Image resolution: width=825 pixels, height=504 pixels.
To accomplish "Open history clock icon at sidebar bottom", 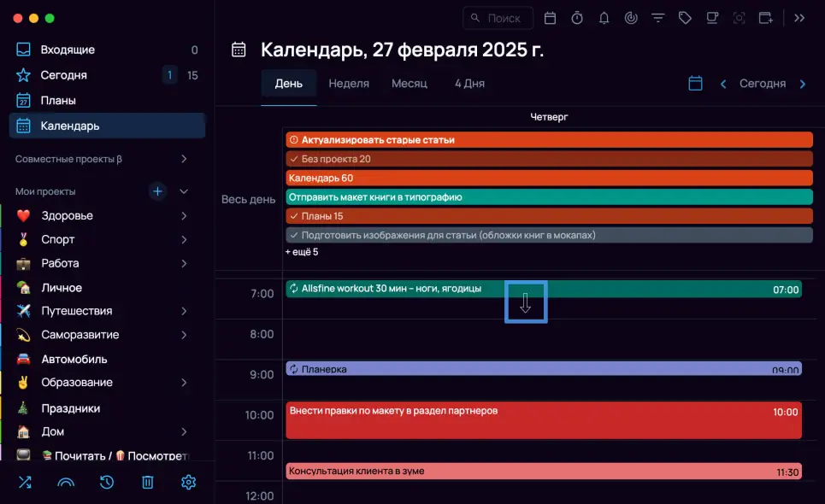I will 107,483.
